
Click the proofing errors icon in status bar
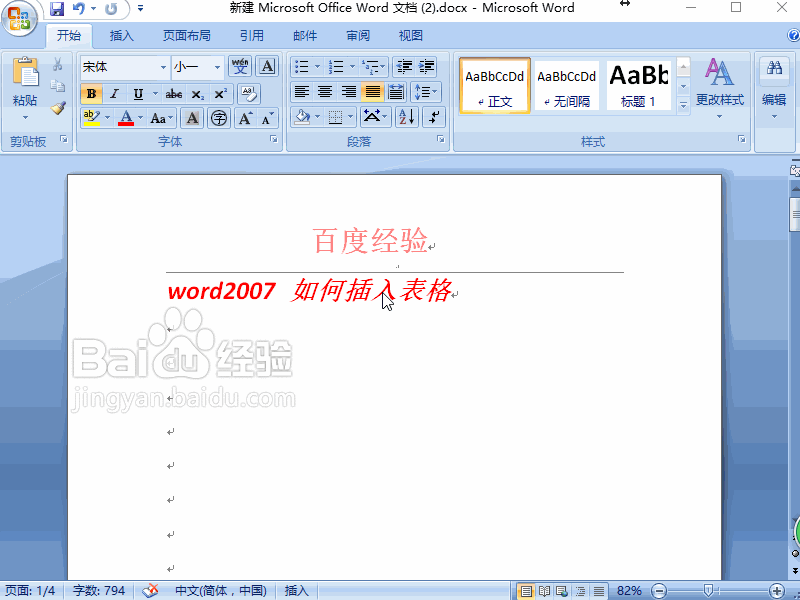150,591
